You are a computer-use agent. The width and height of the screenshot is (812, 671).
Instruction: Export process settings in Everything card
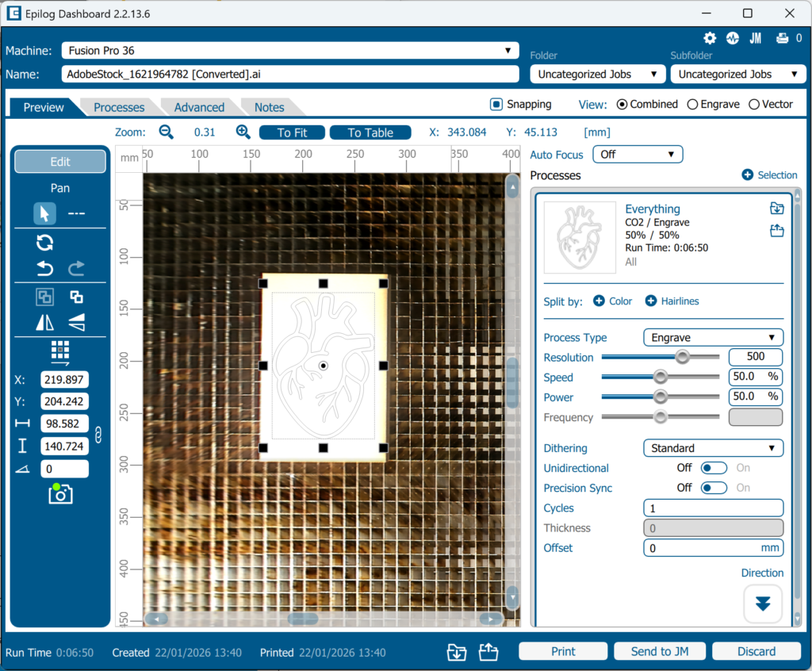(x=777, y=231)
